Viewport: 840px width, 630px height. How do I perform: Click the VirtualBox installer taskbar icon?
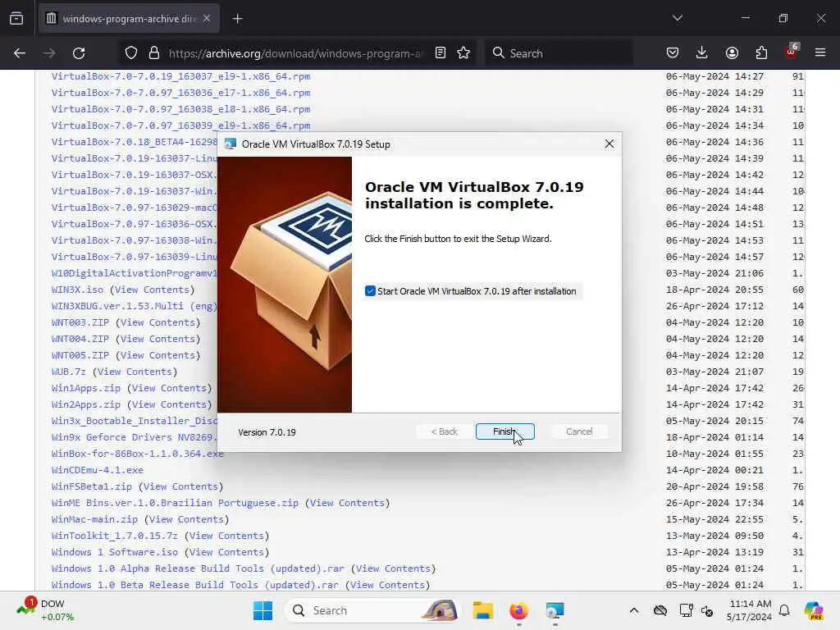click(x=555, y=610)
